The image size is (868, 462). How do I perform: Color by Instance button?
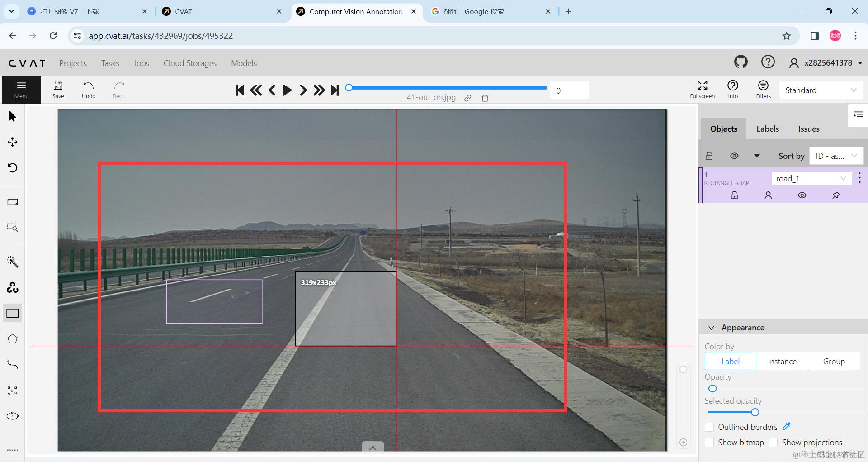tap(782, 361)
